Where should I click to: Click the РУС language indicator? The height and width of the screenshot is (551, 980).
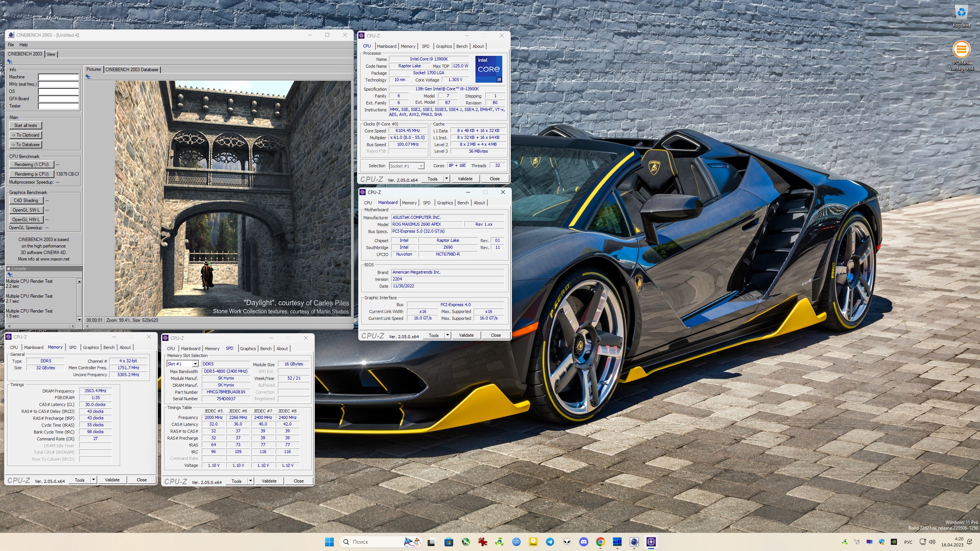[x=908, y=542]
